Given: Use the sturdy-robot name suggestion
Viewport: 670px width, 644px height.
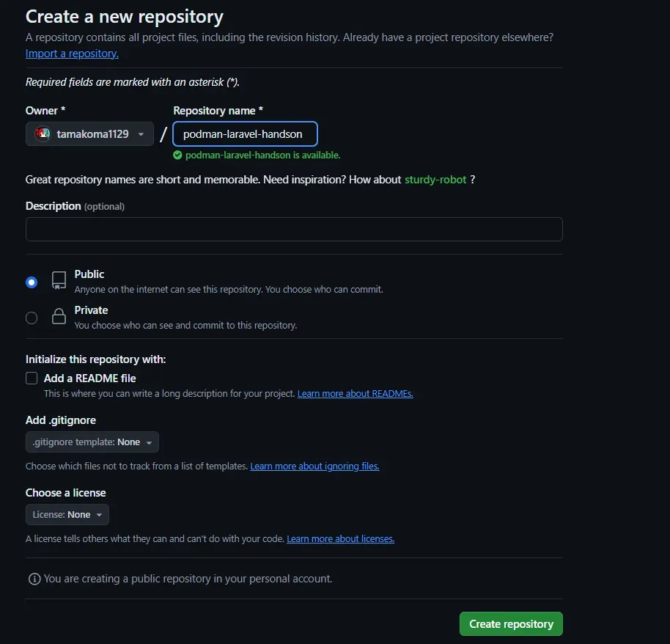Looking at the screenshot, I should point(435,180).
